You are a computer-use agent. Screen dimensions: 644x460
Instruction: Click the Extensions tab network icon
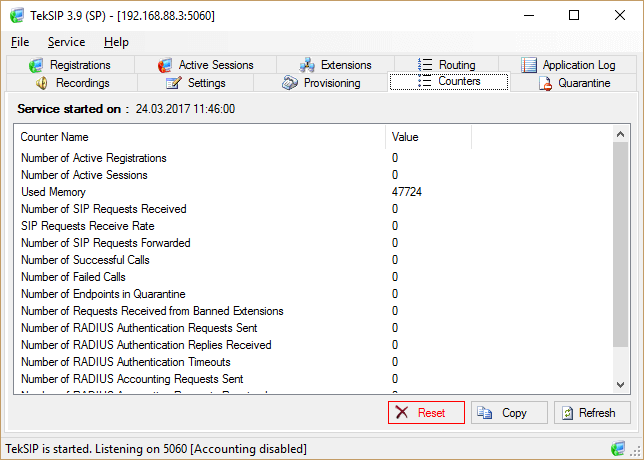pos(307,65)
